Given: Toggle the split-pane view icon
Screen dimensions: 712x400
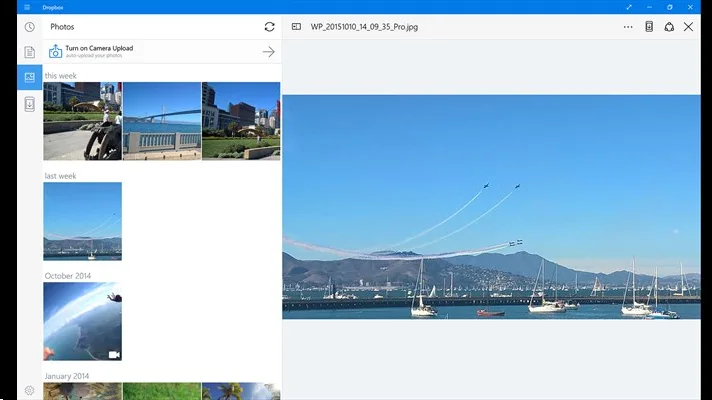Looking at the screenshot, I should pyautogui.click(x=296, y=27).
